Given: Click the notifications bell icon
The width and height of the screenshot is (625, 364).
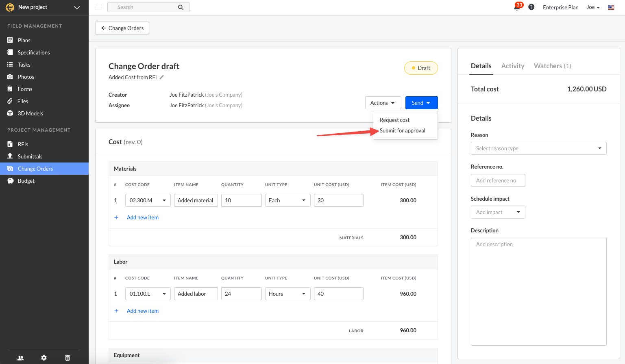Looking at the screenshot, I should click(x=517, y=7).
